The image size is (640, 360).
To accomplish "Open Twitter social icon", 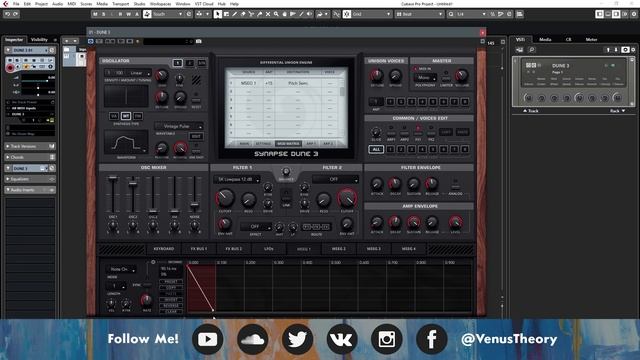I will click(x=298, y=339).
